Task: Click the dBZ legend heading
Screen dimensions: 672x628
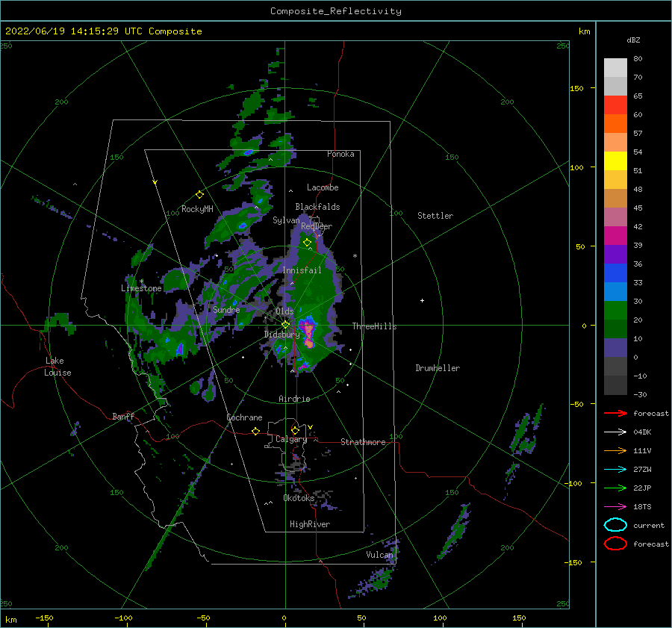Action: tap(633, 40)
